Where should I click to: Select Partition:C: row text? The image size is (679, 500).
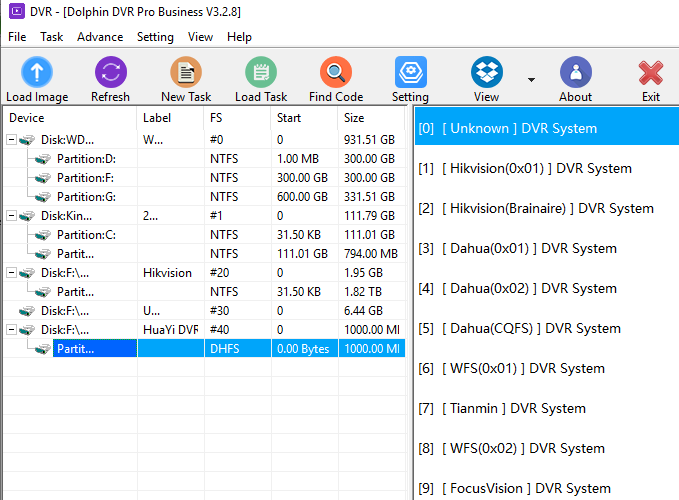[x=86, y=235]
